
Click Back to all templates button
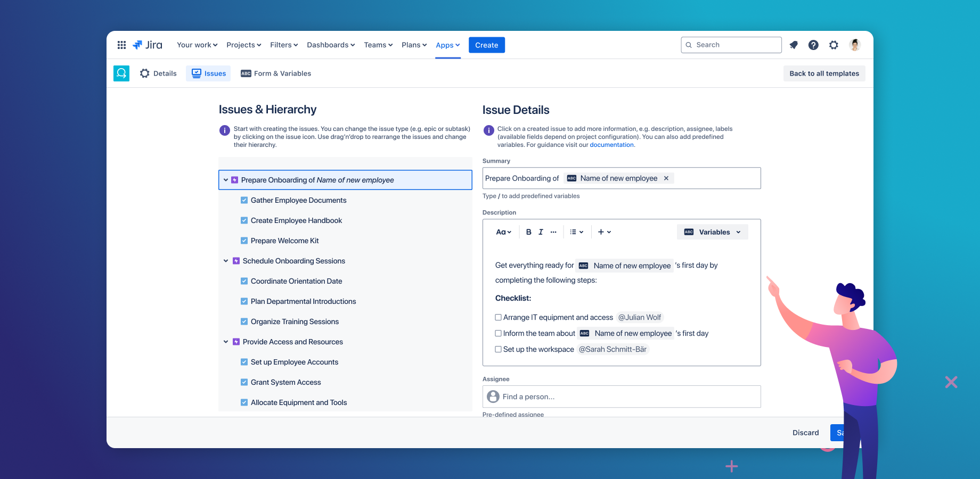pos(824,73)
